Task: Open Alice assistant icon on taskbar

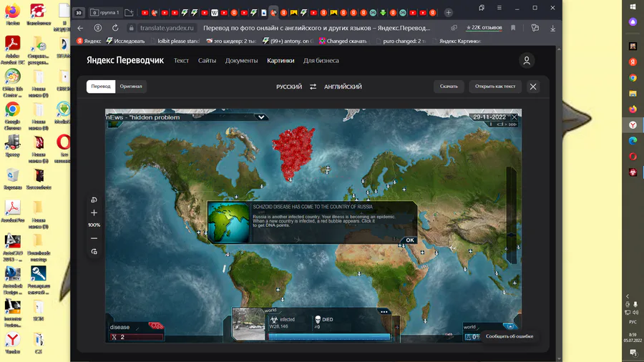Action: tap(633, 22)
